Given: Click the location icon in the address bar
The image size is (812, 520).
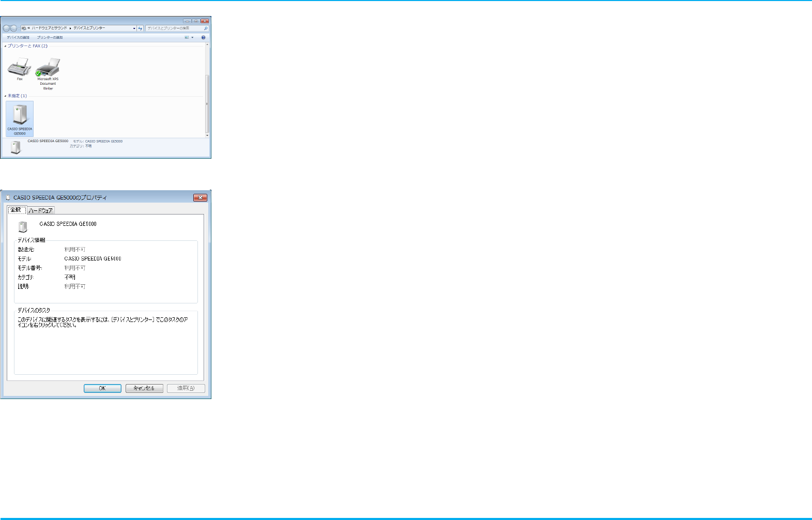Looking at the screenshot, I should 24,28.
